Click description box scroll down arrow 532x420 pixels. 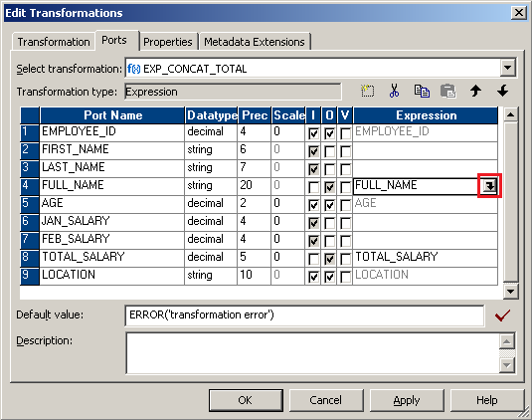[x=506, y=365]
